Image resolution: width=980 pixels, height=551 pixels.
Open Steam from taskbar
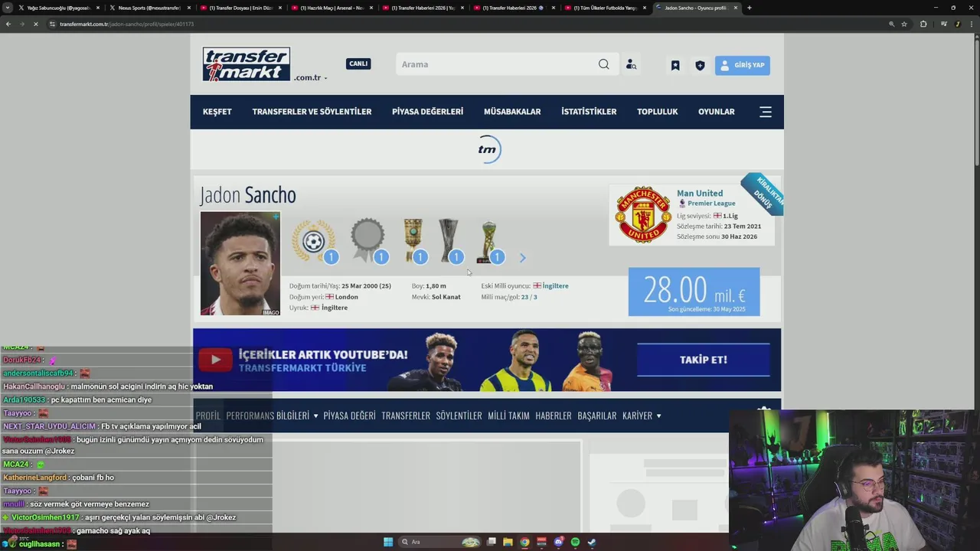592,542
